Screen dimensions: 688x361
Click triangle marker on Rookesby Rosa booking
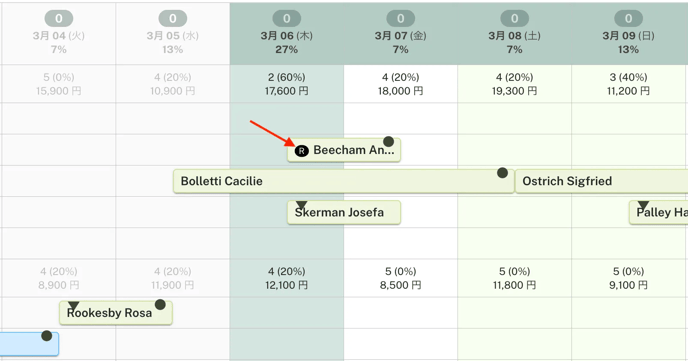(x=73, y=306)
